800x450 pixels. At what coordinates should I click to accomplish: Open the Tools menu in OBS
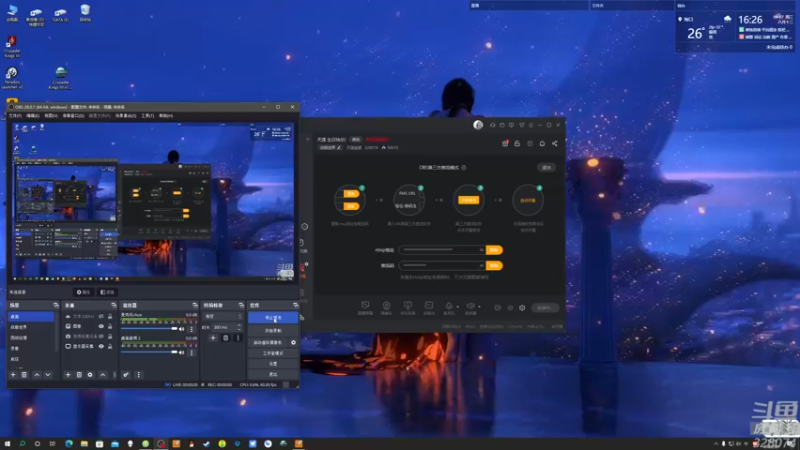(x=147, y=116)
